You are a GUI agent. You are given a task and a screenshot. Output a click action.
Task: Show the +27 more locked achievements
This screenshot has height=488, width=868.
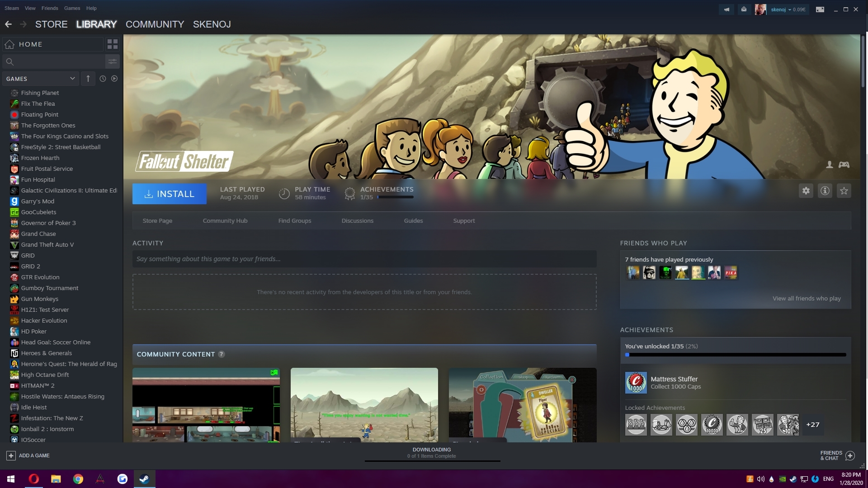(813, 425)
